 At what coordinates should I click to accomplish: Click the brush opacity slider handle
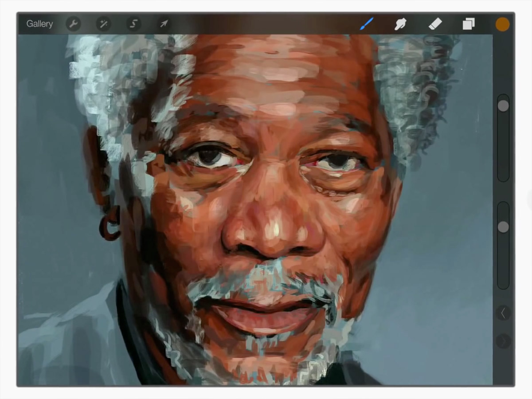[x=503, y=227]
